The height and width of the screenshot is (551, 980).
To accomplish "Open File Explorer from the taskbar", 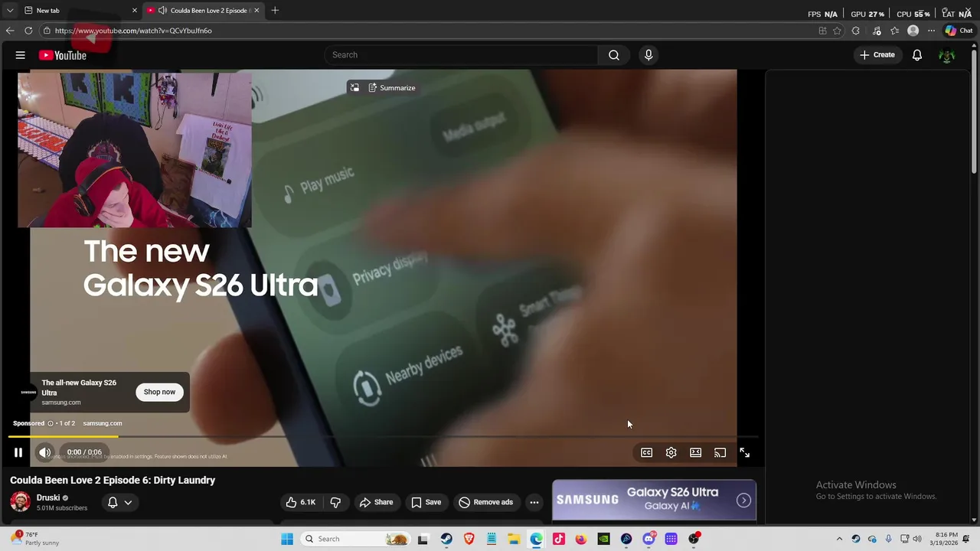I will coord(514,539).
